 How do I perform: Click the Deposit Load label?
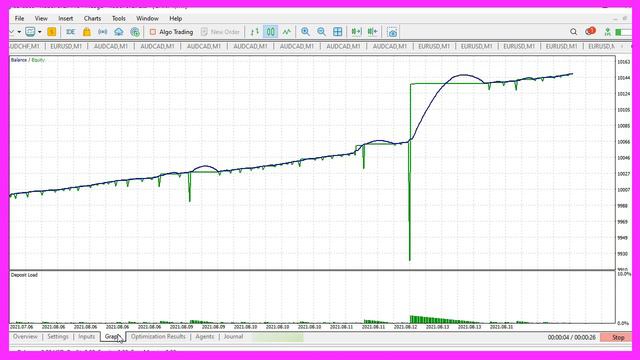24,275
